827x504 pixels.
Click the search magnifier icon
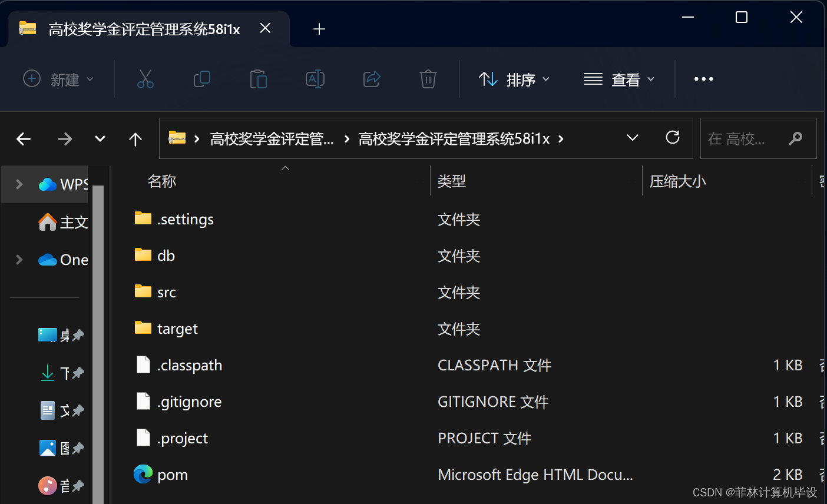click(x=795, y=138)
